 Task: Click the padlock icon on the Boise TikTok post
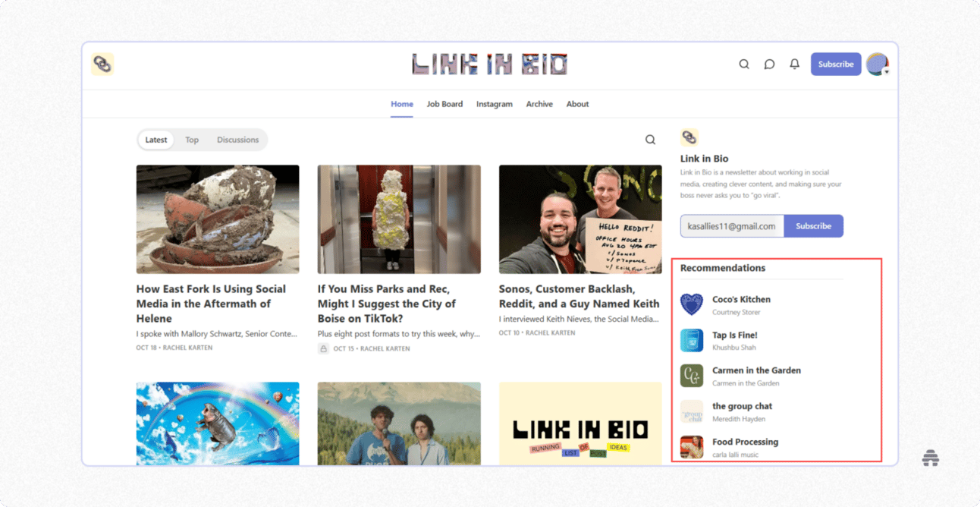pyautogui.click(x=322, y=348)
